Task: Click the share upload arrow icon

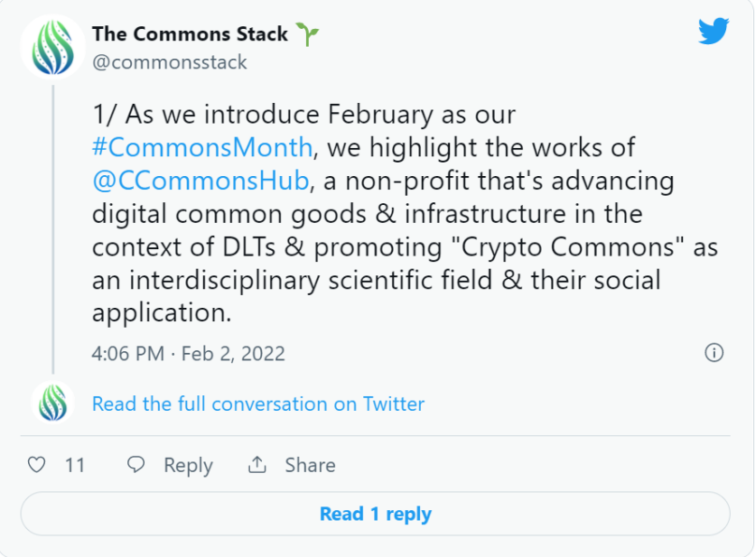Action: click(257, 465)
